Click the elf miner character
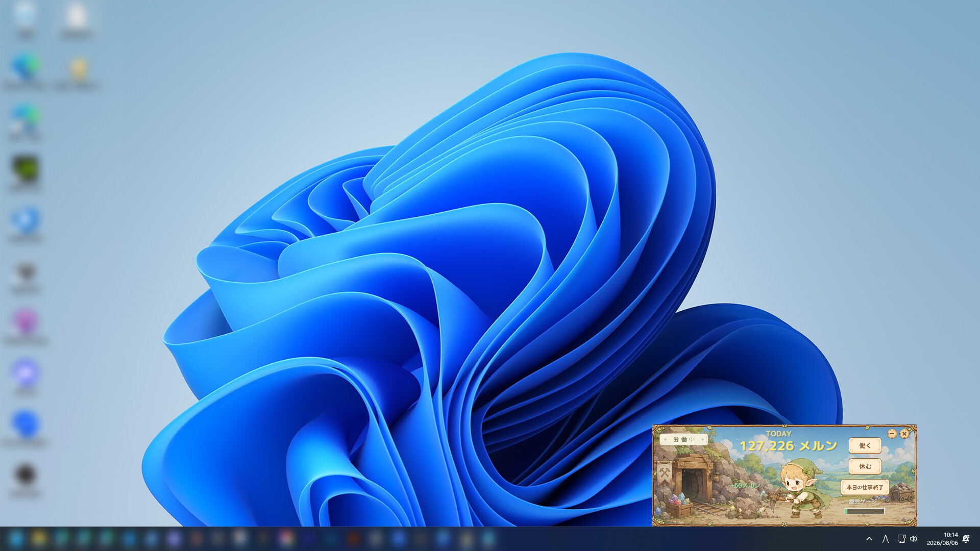This screenshot has width=980, height=551. click(801, 489)
